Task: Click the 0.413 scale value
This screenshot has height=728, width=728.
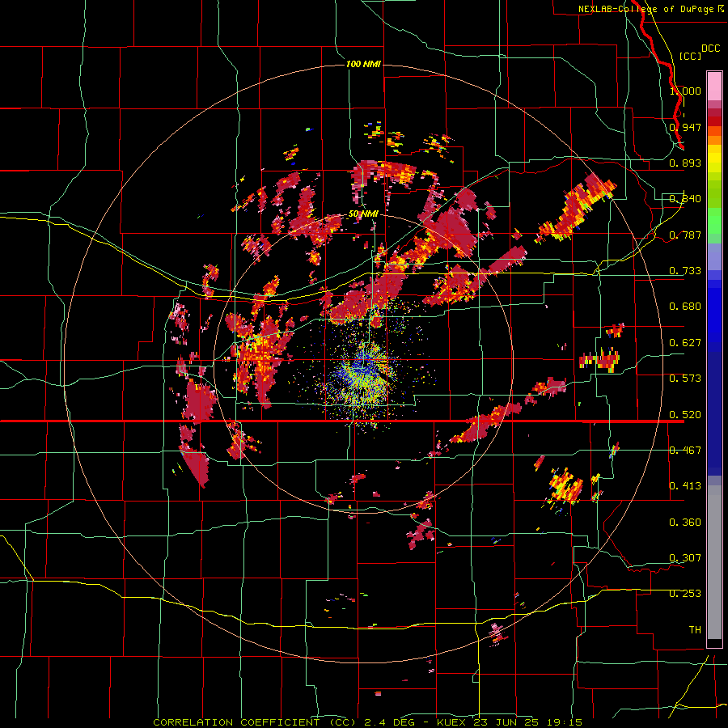Action: 685,486
